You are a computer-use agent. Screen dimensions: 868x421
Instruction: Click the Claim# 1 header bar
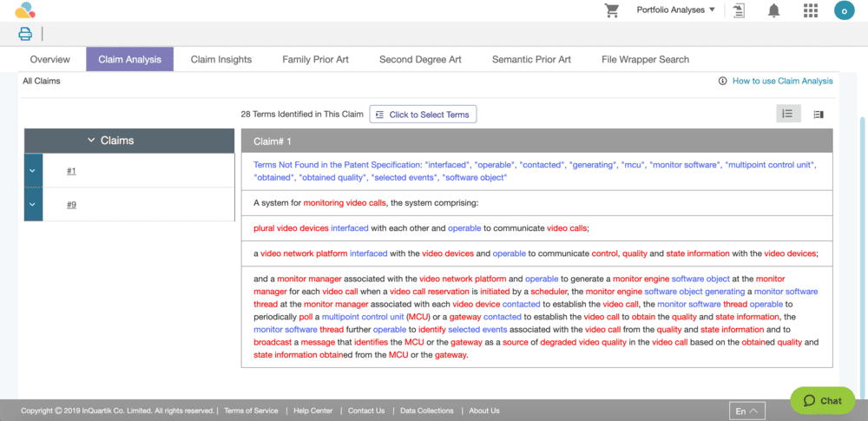point(537,141)
